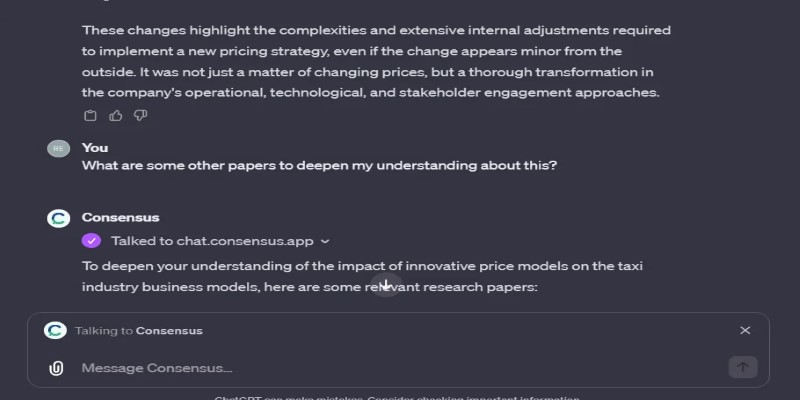Click the send message arrow button
This screenshot has width=800, height=400.
click(742, 367)
